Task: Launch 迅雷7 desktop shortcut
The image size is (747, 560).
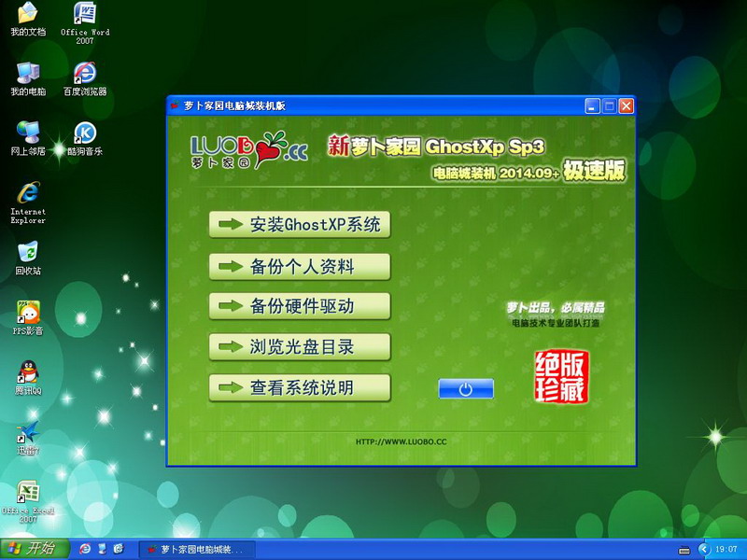Action: pyautogui.click(x=28, y=438)
